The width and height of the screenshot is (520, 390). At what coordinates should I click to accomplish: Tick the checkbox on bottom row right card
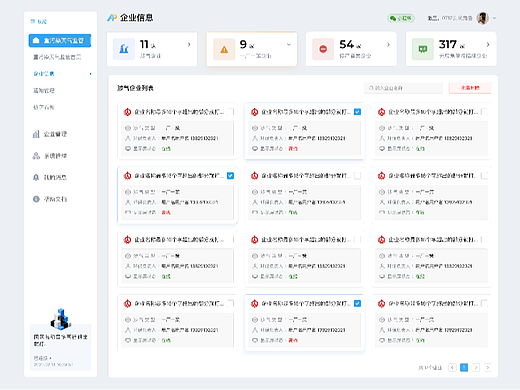[484, 303]
